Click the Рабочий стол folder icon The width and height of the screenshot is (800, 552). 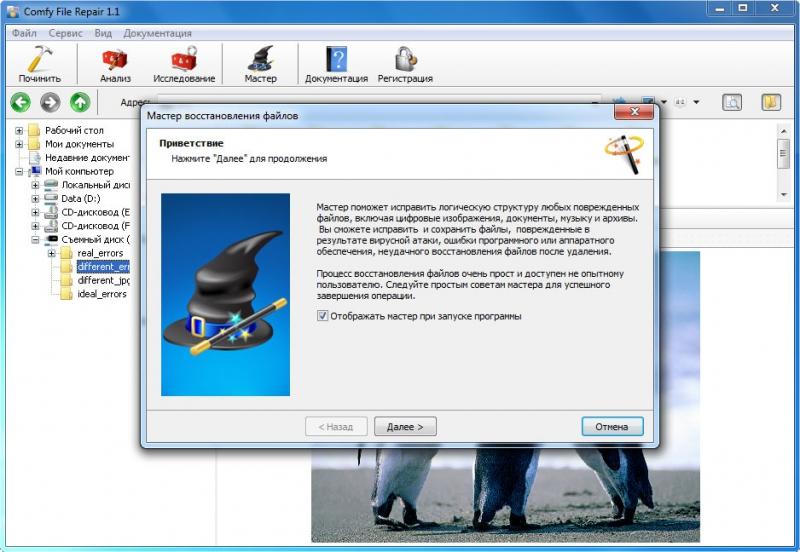(34, 130)
